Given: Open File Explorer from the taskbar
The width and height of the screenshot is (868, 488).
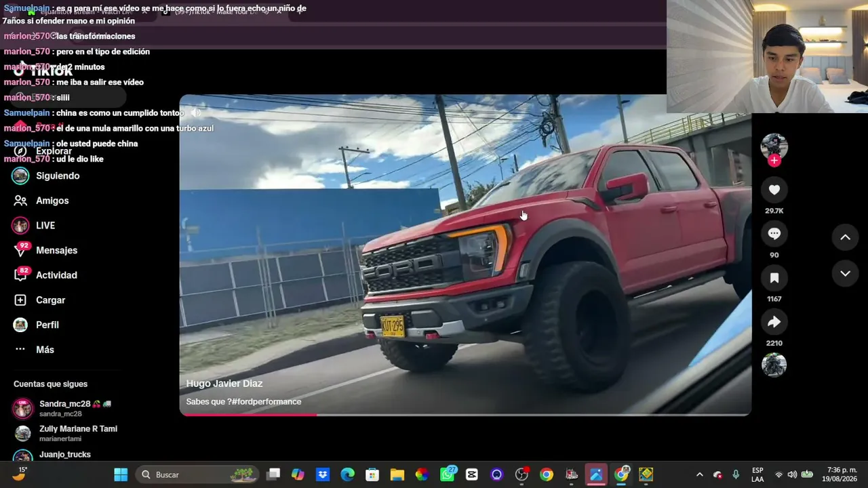Looking at the screenshot, I should coord(397,474).
